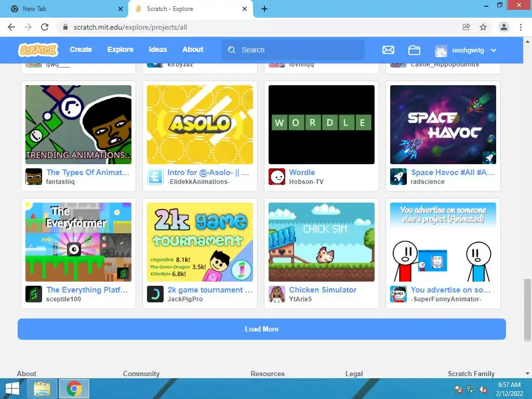
Task: Click the Scratch logo
Action: click(x=38, y=50)
